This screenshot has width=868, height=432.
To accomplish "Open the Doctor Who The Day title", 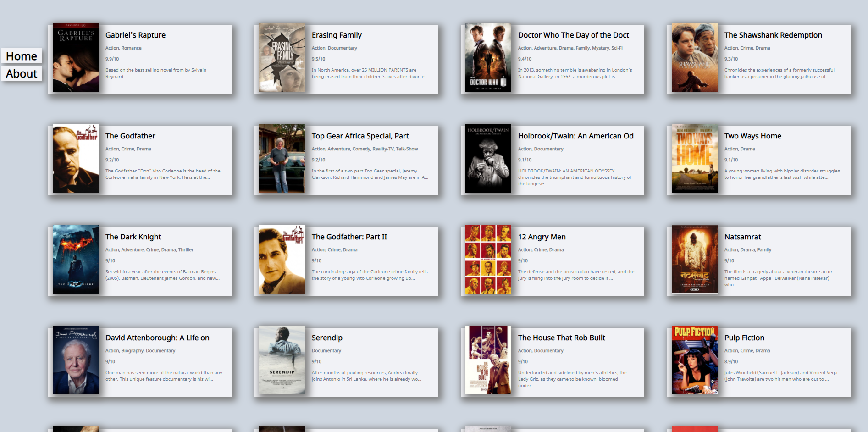I will (x=573, y=35).
